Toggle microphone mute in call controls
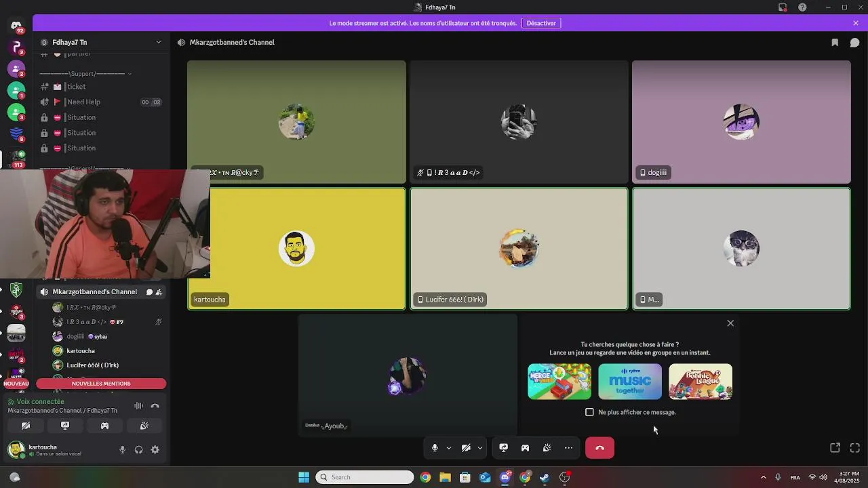The width and height of the screenshot is (868, 488). click(435, 448)
